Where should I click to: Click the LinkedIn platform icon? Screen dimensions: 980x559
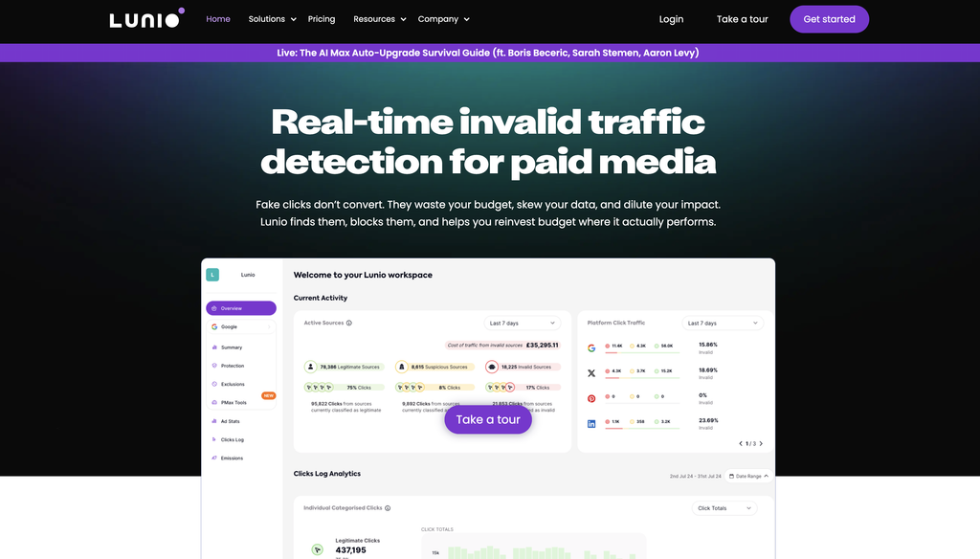click(x=591, y=424)
